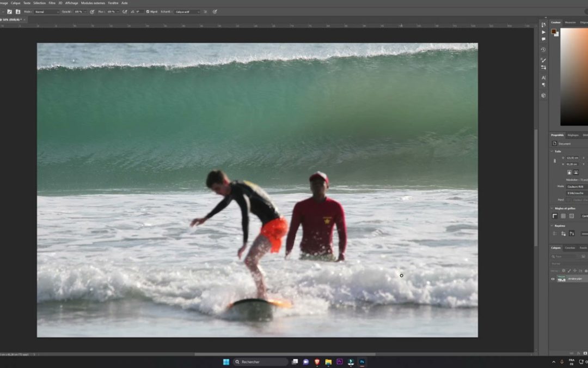Switch to the Couleur tab
Viewport: 588px width, 368px height.
pos(556,22)
